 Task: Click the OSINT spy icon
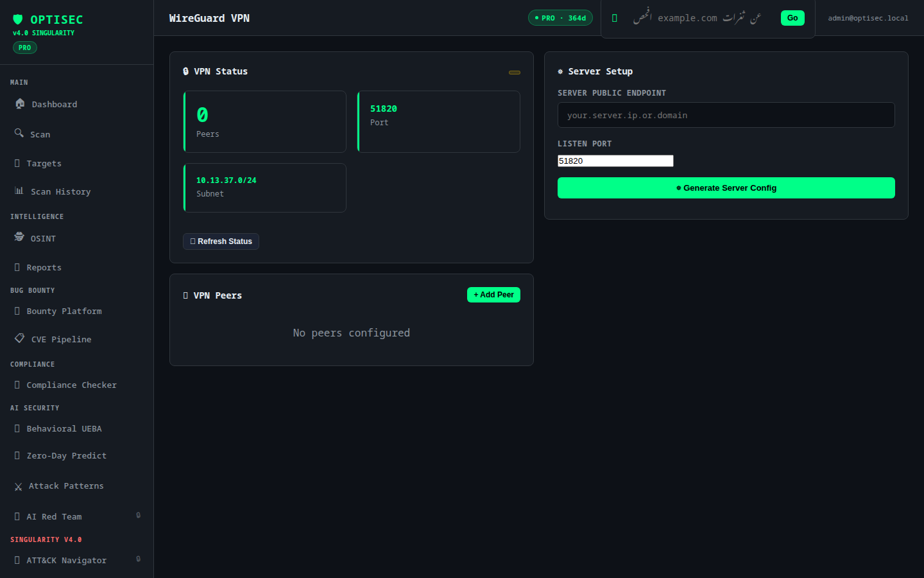tap(19, 237)
